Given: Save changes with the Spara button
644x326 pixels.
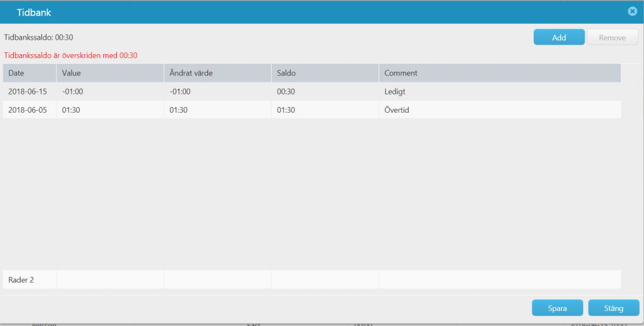Looking at the screenshot, I should tap(557, 308).
